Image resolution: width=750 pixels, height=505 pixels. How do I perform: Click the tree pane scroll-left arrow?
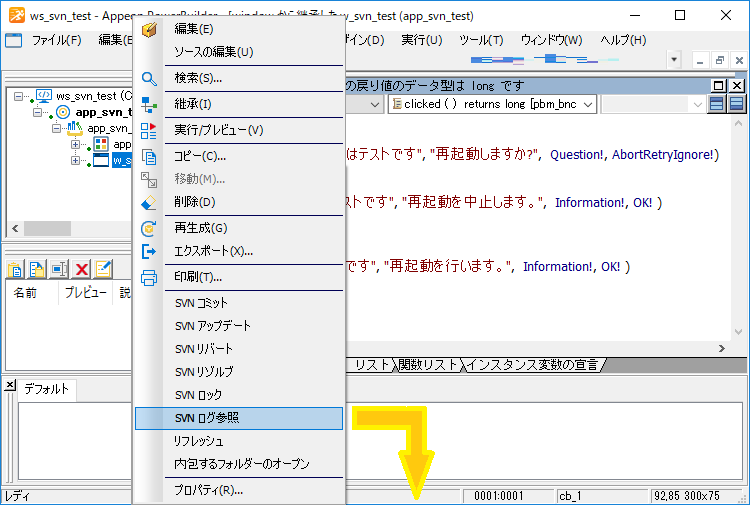click(x=15, y=229)
